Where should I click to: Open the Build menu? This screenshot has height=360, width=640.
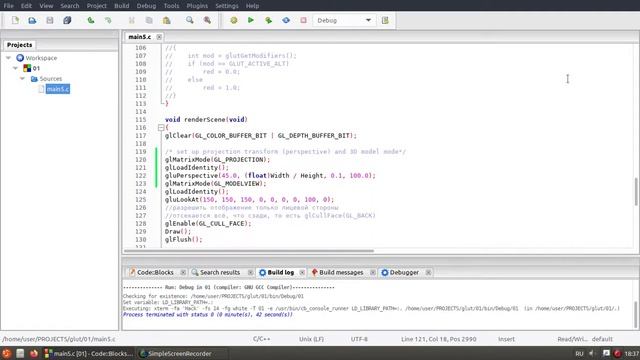click(122, 6)
